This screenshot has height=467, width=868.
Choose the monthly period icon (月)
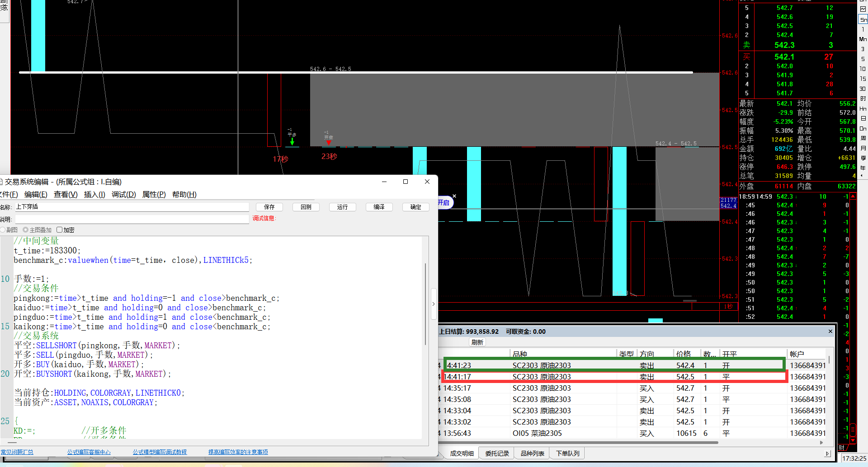(863, 148)
